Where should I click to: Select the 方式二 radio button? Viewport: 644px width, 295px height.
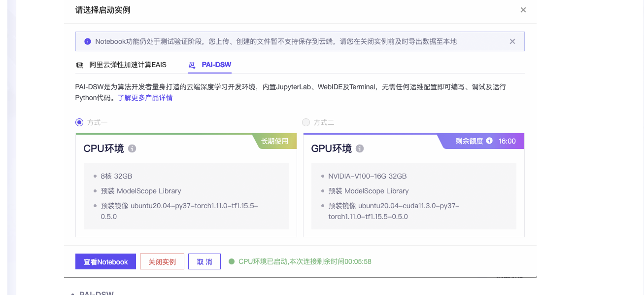(306, 122)
